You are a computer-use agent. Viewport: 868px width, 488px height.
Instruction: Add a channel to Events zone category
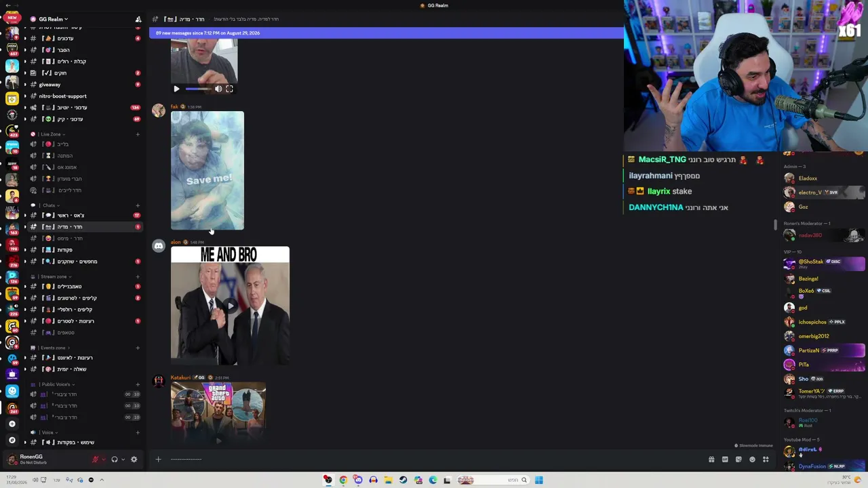coord(138,348)
